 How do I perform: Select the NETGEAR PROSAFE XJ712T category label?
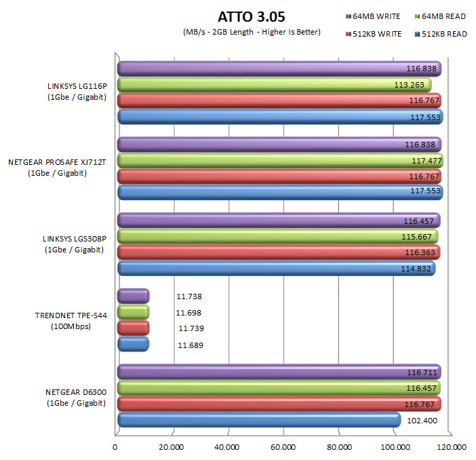click(57, 168)
